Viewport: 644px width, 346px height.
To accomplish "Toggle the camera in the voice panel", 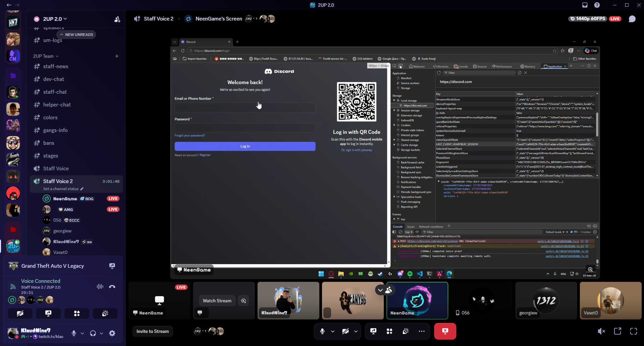I will (20, 313).
